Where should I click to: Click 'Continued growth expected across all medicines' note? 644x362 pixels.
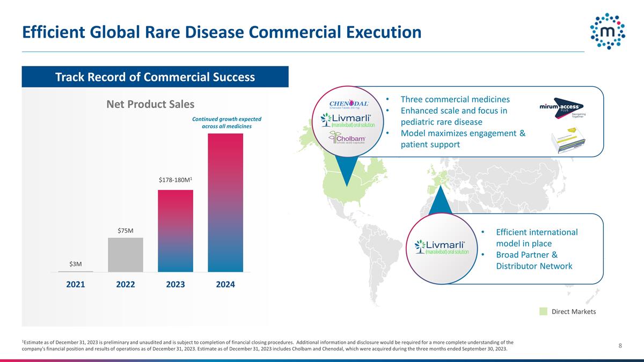pyautogui.click(x=226, y=122)
